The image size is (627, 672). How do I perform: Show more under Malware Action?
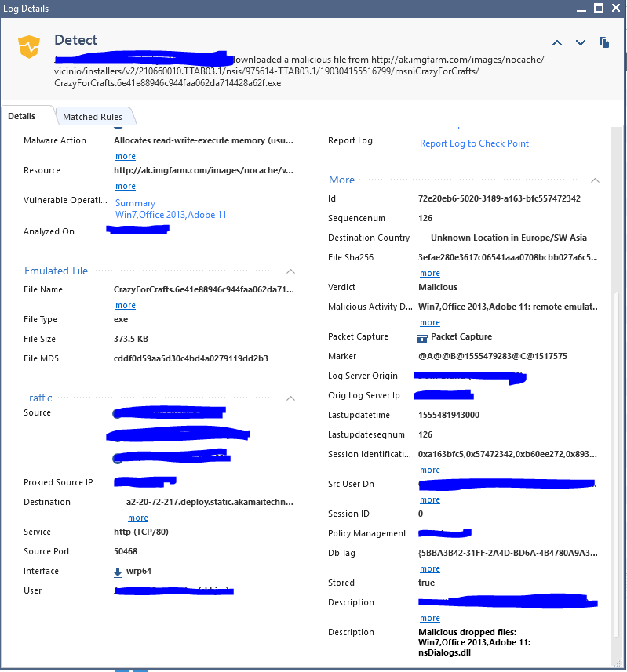click(126, 157)
